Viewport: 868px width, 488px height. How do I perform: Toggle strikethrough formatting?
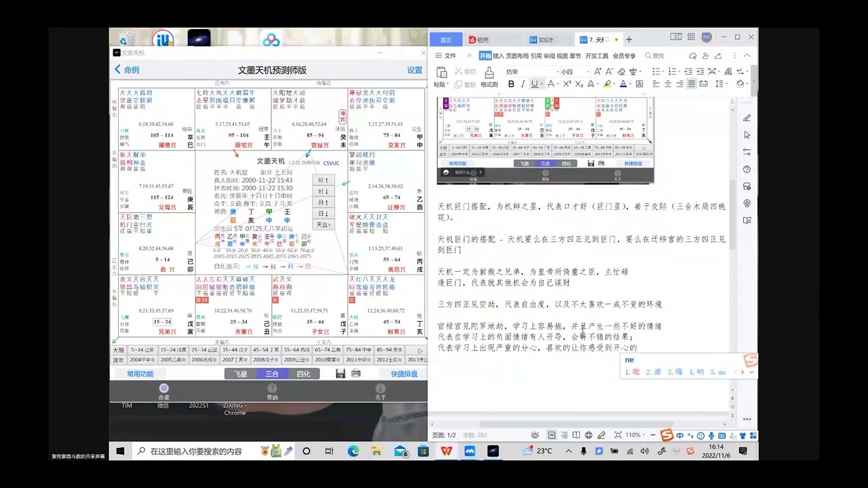[x=551, y=84]
